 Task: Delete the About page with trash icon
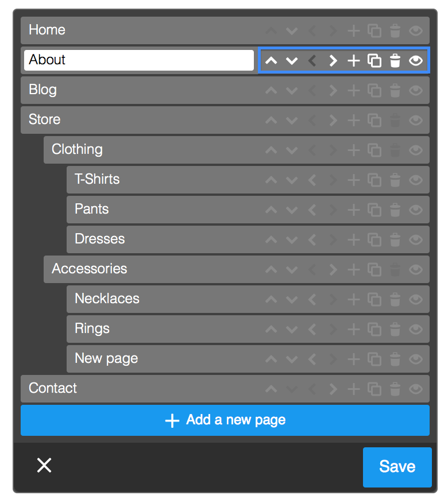point(395,61)
